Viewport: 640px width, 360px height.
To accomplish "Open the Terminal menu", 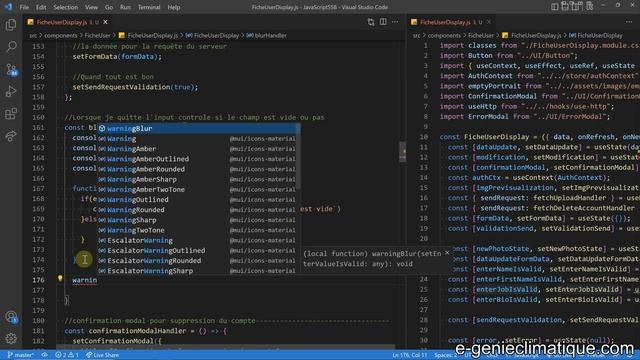I will (x=149, y=7).
